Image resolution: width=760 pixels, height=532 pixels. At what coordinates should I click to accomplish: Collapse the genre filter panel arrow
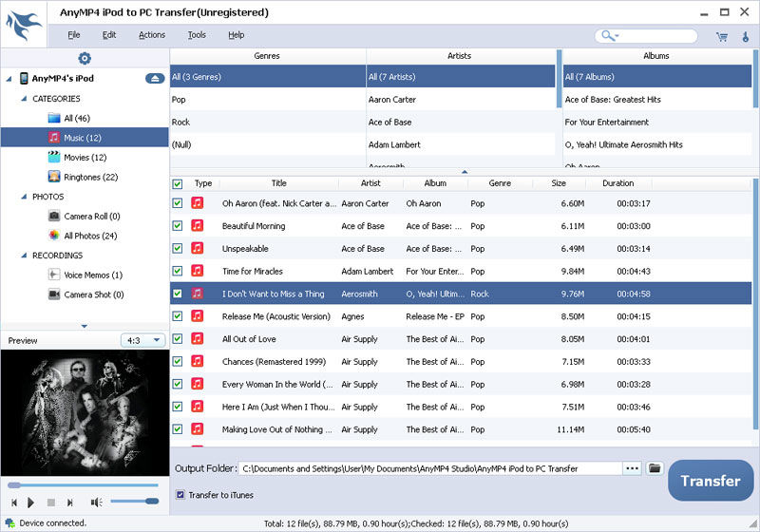(x=465, y=172)
